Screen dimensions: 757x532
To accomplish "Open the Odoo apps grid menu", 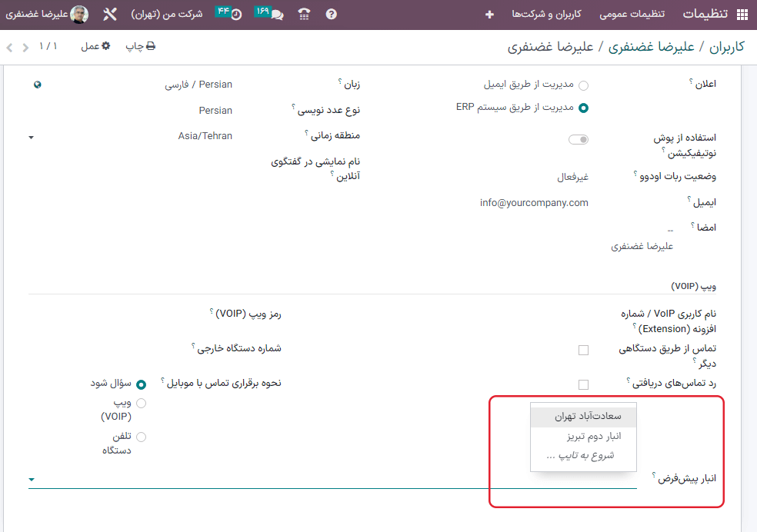I will pos(742,14).
